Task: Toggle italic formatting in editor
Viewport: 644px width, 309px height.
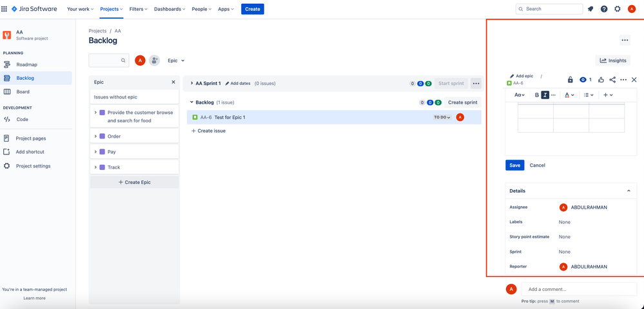Action: [545, 95]
